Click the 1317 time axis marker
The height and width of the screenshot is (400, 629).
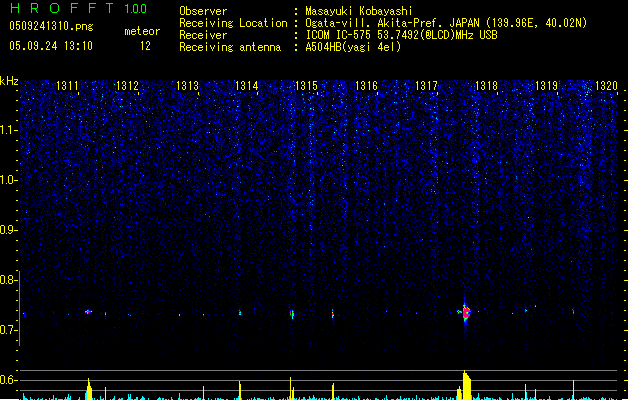click(x=426, y=86)
